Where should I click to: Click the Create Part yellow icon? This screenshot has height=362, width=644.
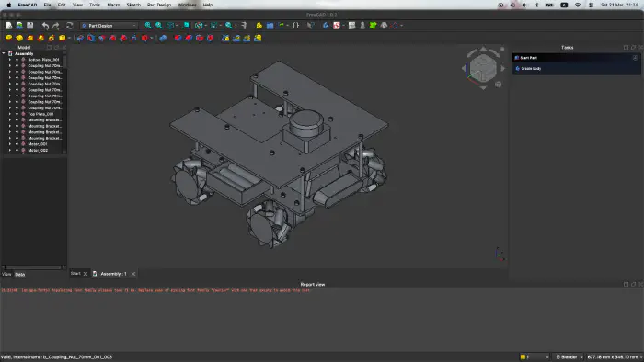point(259,26)
